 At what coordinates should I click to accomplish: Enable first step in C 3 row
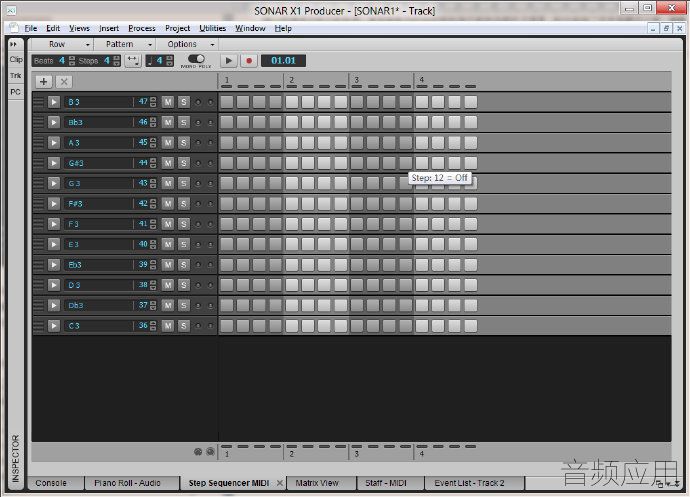227,326
